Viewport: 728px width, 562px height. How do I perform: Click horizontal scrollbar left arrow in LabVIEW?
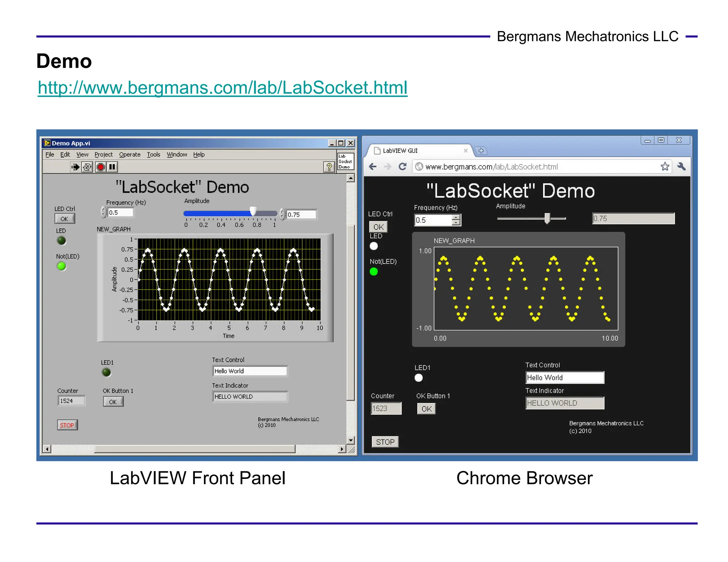pyautogui.click(x=47, y=449)
